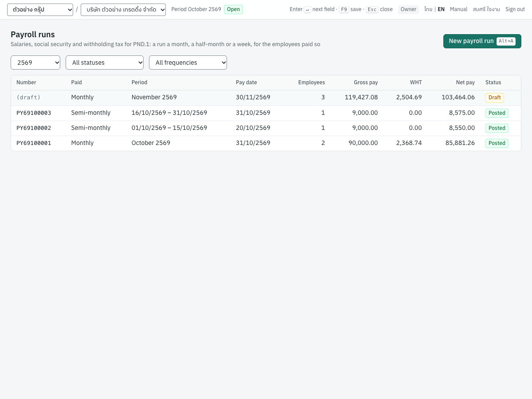Click the November 2569 period cell
Image resolution: width=532 pixels, height=399 pixels.
154,98
